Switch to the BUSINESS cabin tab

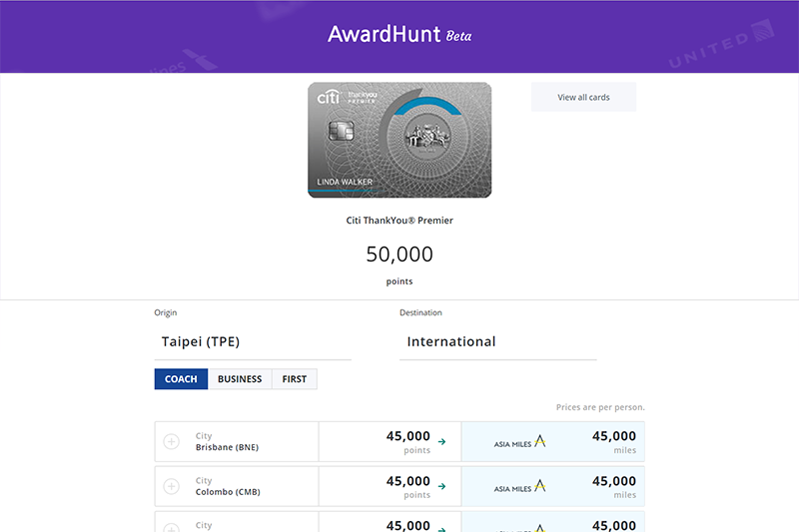[x=240, y=379]
